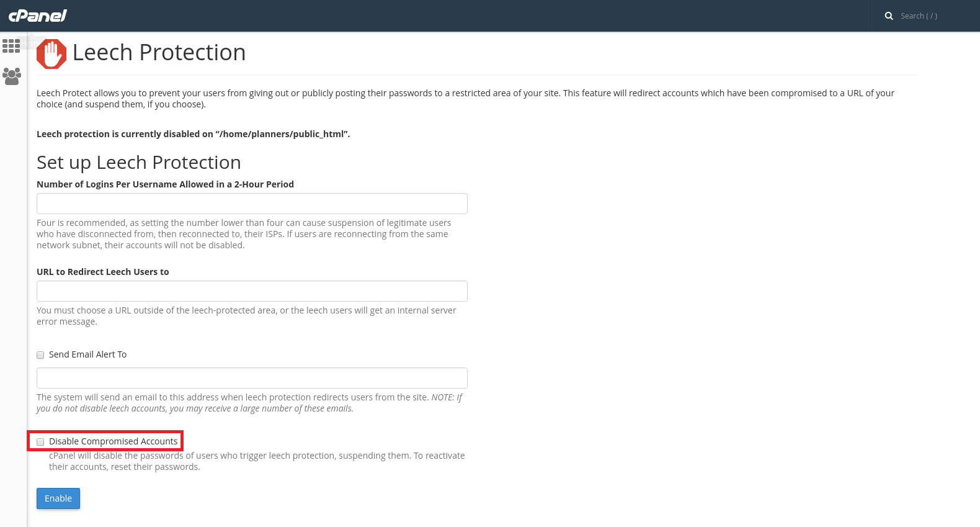Screen dimensions: 980x527
Task: Click the bold leech protection disabled status line
Action: click(193, 134)
